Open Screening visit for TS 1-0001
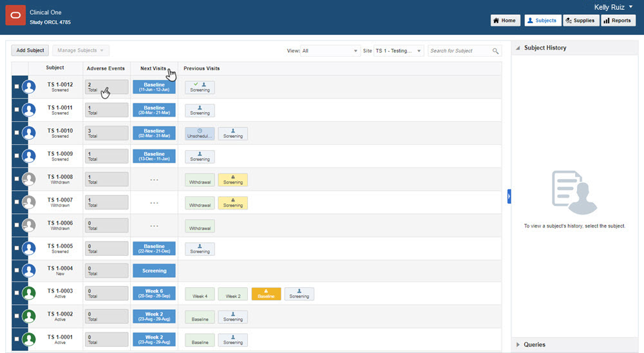 [233, 340]
